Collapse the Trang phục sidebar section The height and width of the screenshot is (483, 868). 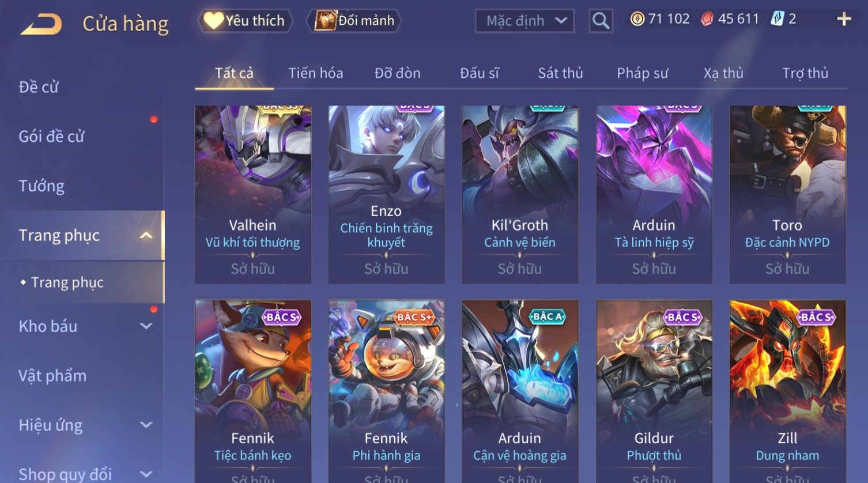coord(146,235)
